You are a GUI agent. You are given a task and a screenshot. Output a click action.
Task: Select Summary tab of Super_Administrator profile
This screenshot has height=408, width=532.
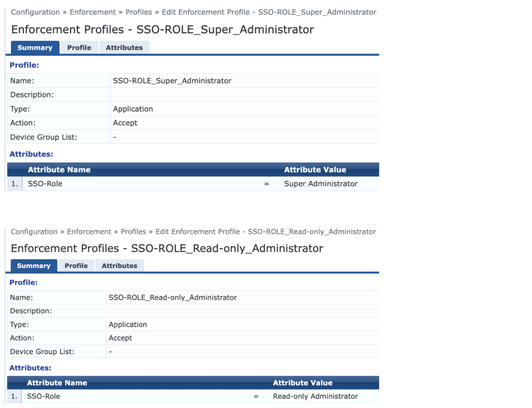tap(35, 48)
